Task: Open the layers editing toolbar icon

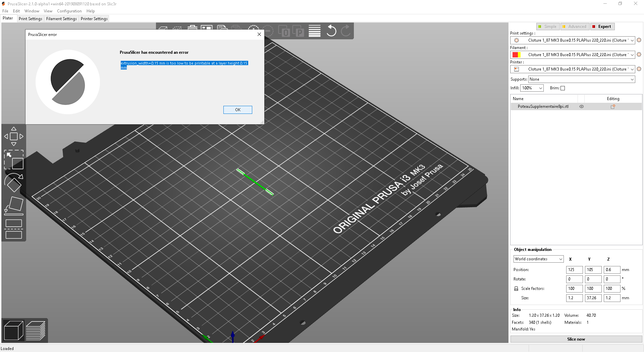Action: click(x=315, y=31)
